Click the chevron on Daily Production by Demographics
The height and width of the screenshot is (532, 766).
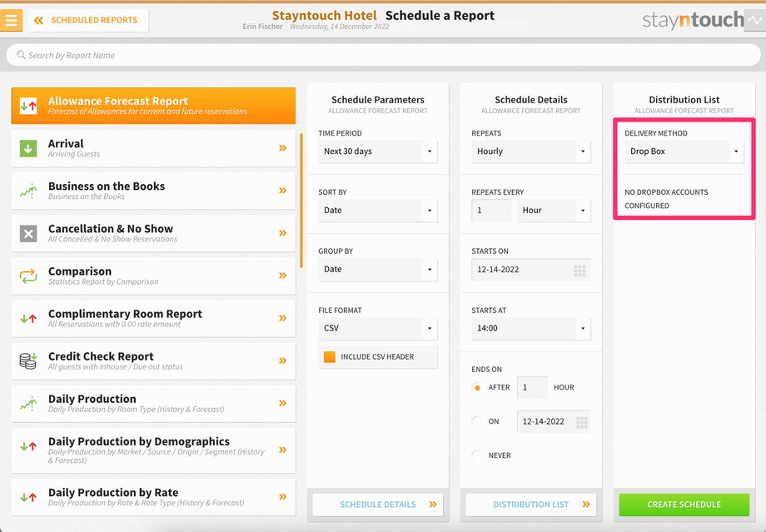pyautogui.click(x=282, y=450)
